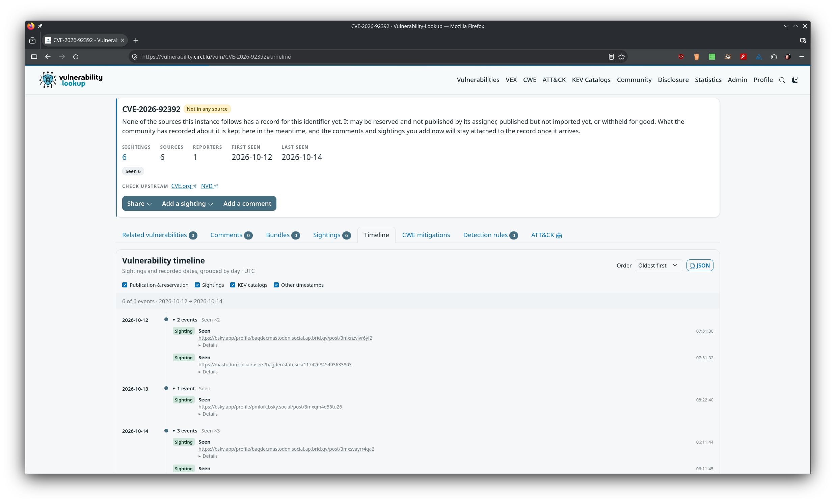Open a new tab with the plus icon
The width and height of the screenshot is (836, 504).
click(x=136, y=40)
